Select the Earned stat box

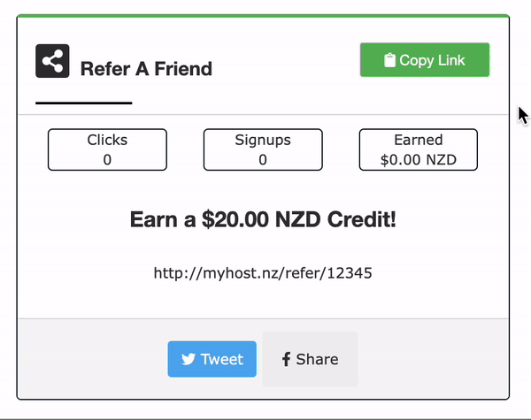pos(418,149)
